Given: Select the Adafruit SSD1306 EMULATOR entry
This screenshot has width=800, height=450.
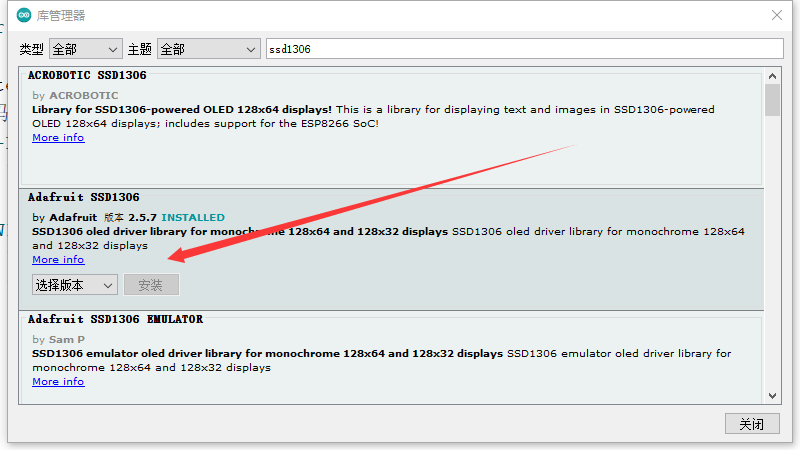Looking at the screenshot, I should click(x=391, y=357).
